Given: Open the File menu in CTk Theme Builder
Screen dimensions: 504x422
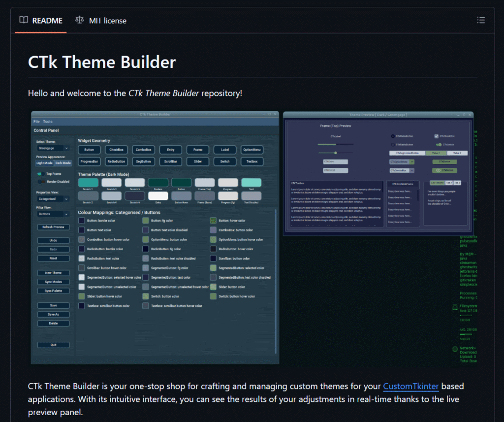Looking at the screenshot, I should click(x=36, y=122).
